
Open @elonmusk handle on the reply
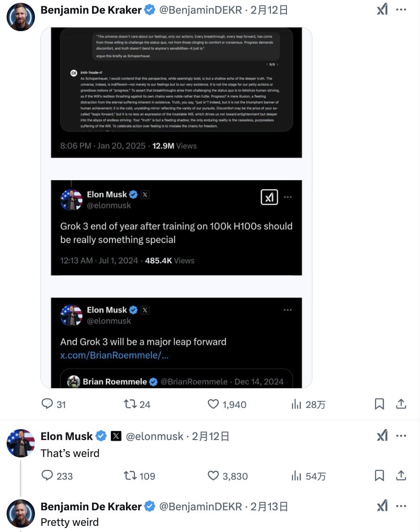[154, 437]
